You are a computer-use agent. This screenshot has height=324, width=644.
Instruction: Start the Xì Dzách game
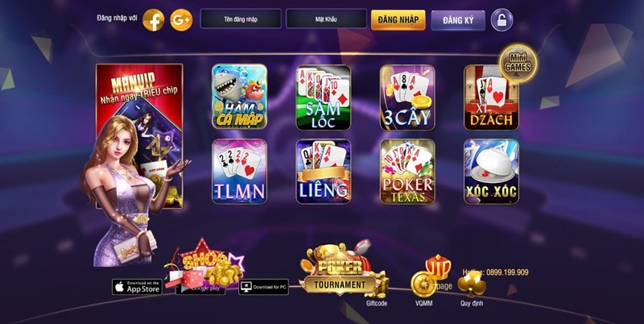(491, 98)
